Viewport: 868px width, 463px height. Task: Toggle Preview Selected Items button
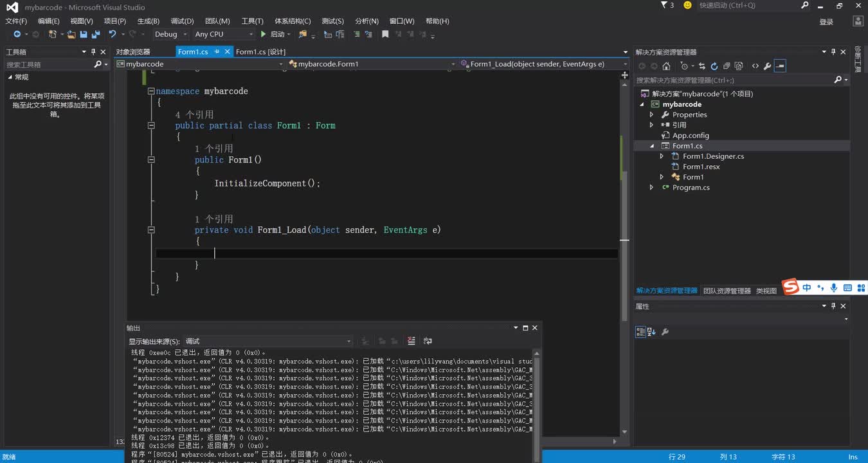click(x=779, y=66)
